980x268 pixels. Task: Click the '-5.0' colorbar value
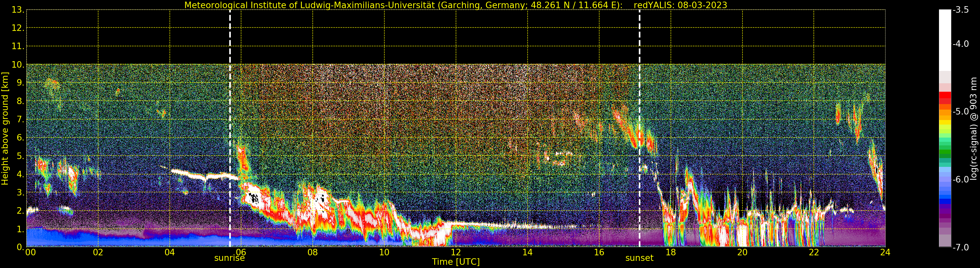tap(960, 111)
